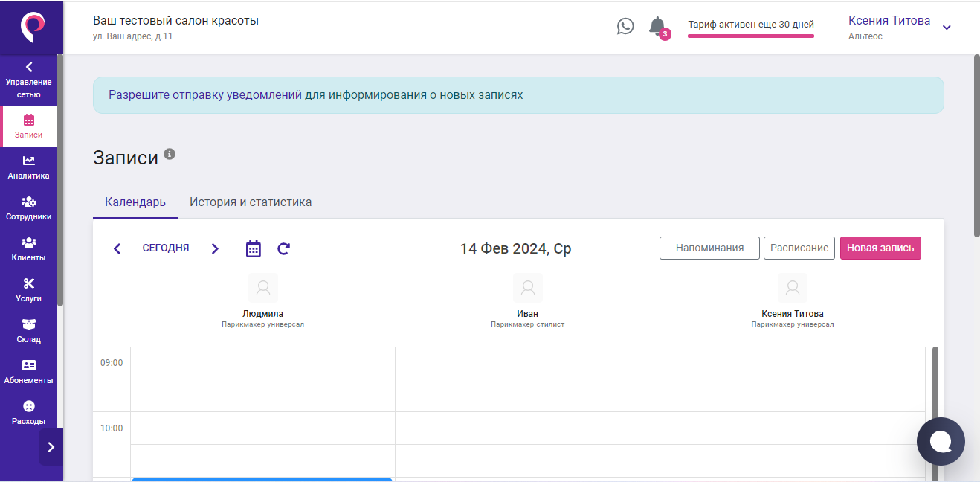Screen dimensions: 980x482
Task: Click the notifications bell icon
Action: (657, 26)
